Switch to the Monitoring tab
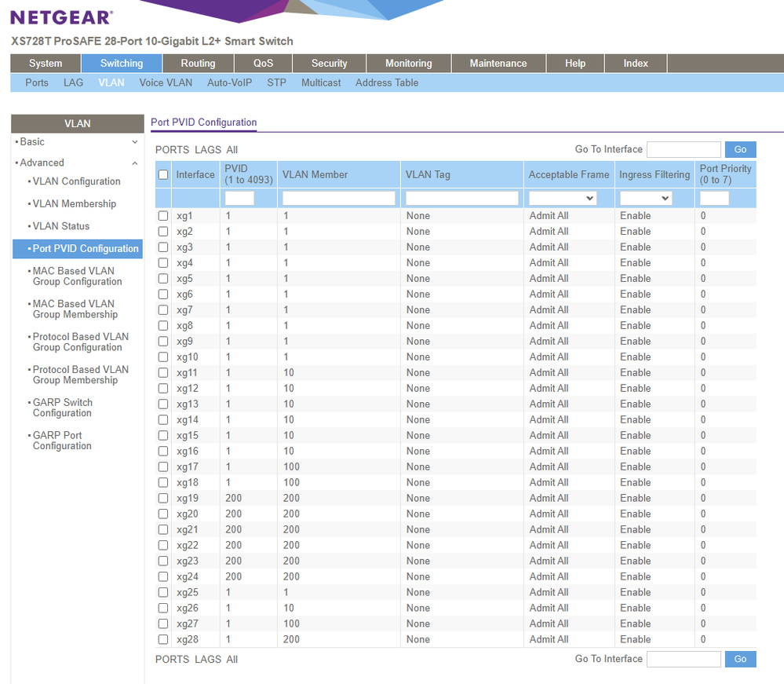The width and height of the screenshot is (784, 684). tap(408, 64)
